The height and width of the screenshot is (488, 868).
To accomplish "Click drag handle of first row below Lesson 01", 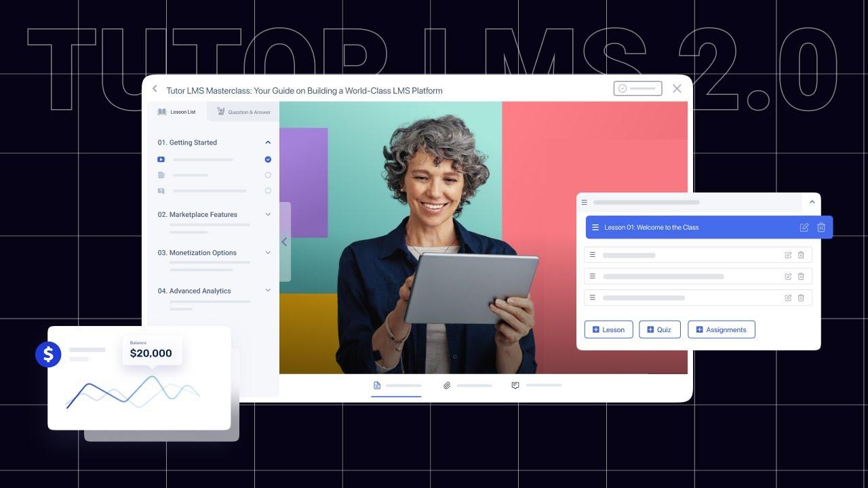I will 592,255.
